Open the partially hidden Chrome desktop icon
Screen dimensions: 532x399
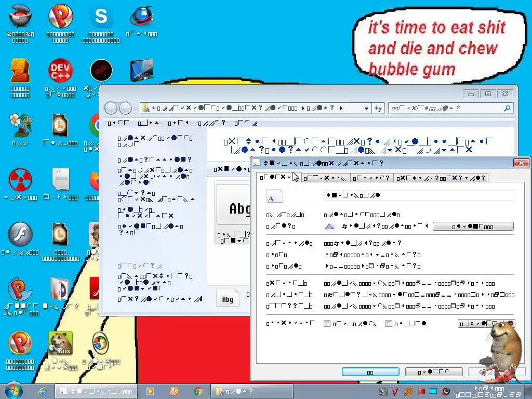94,125
